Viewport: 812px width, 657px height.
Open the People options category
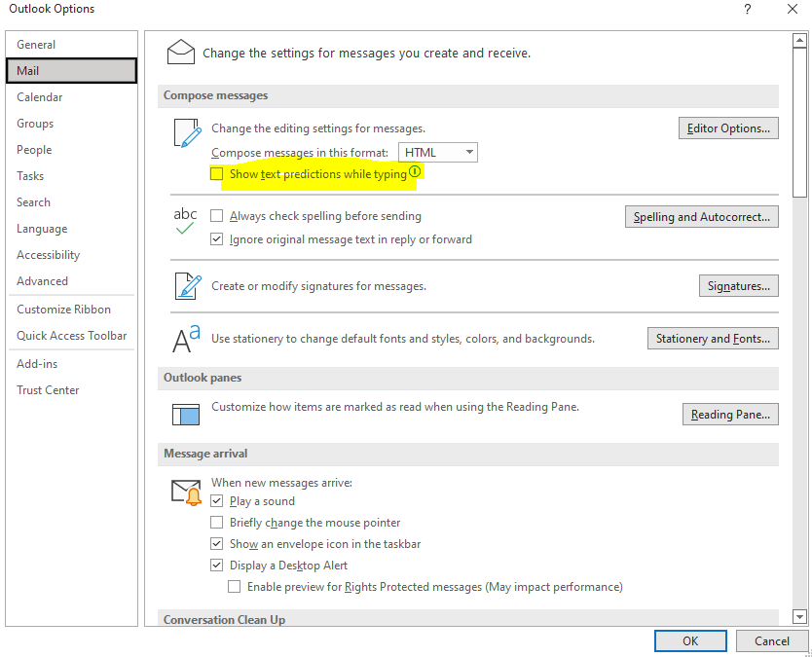pos(71,150)
